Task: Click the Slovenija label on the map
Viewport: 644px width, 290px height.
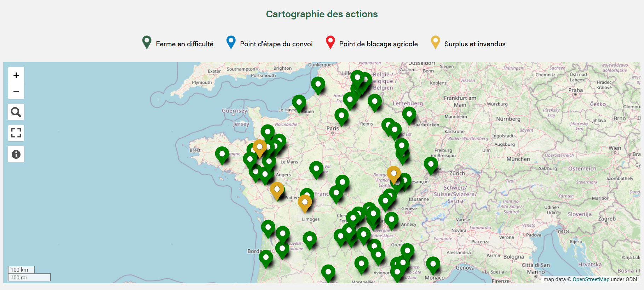Action: pos(580,214)
